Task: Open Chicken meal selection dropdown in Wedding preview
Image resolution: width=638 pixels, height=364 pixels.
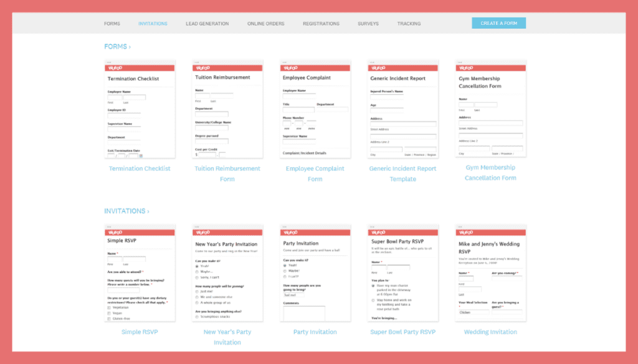Action: [474, 312]
